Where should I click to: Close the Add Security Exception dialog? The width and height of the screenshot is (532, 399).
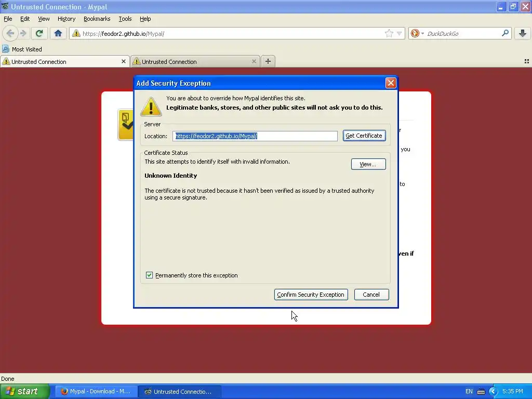(391, 83)
